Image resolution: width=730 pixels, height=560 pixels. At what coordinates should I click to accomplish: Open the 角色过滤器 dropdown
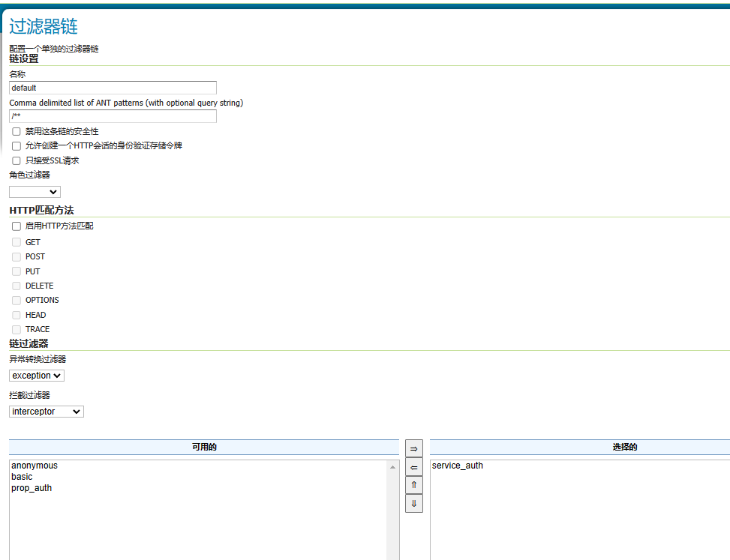pos(35,192)
